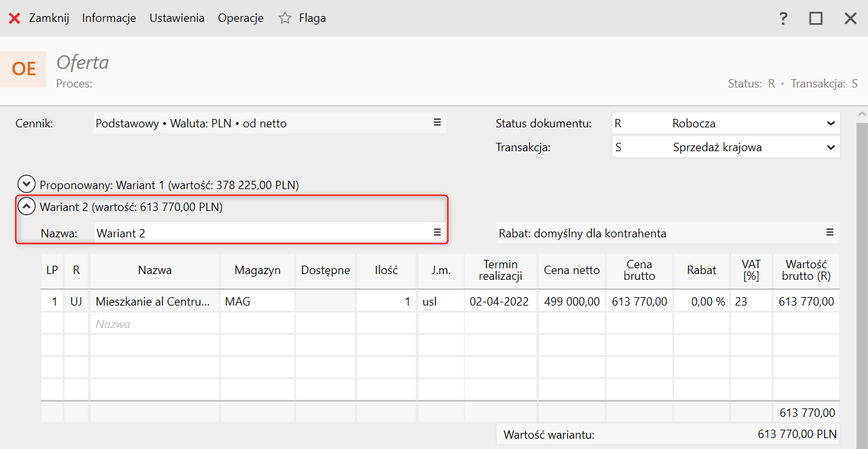Expand Proponowany Wariant 1 section
868x449 pixels.
click(26, 185)
